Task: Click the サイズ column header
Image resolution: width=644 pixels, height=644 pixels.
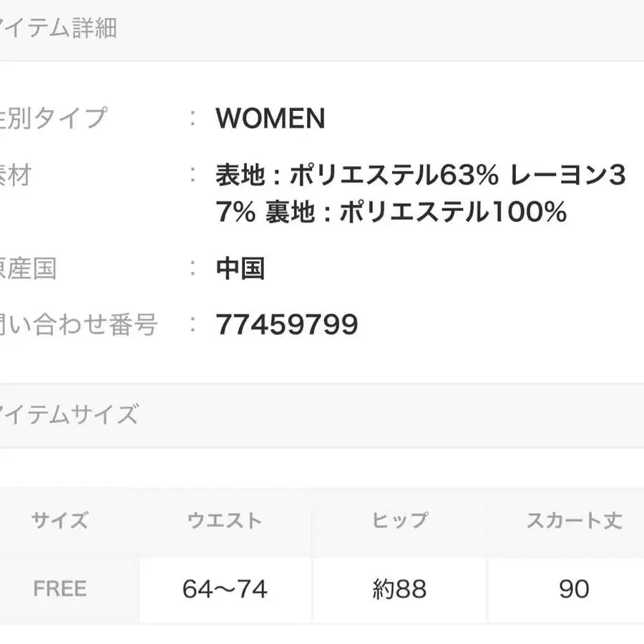Action: tap(60, 521)
